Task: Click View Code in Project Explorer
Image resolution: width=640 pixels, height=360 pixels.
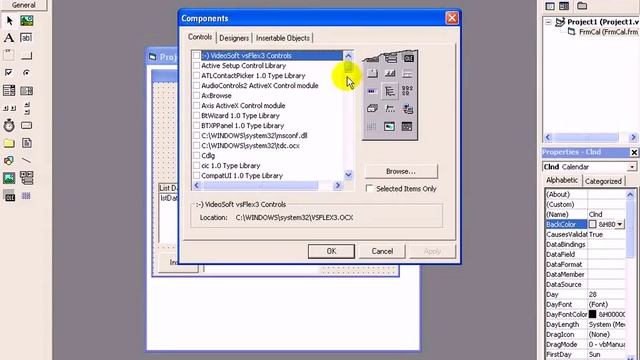Action: click(550, 6)
